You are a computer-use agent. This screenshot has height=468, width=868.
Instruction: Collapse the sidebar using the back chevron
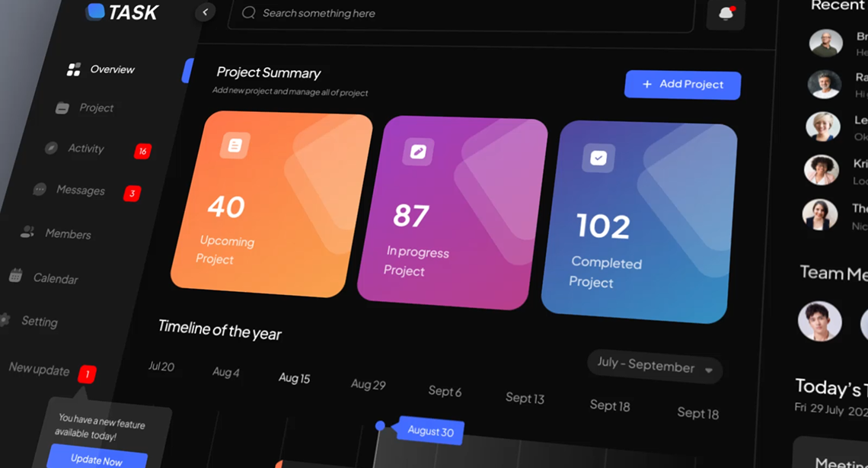[x=204, y=12]
